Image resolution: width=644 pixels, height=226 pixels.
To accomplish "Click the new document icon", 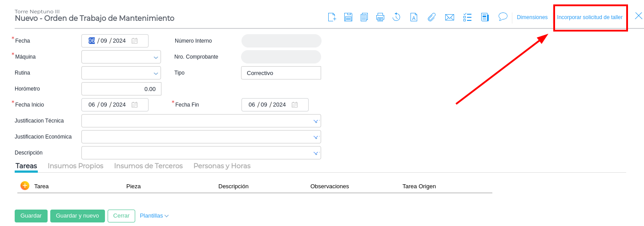I will [x=332, y=17].
